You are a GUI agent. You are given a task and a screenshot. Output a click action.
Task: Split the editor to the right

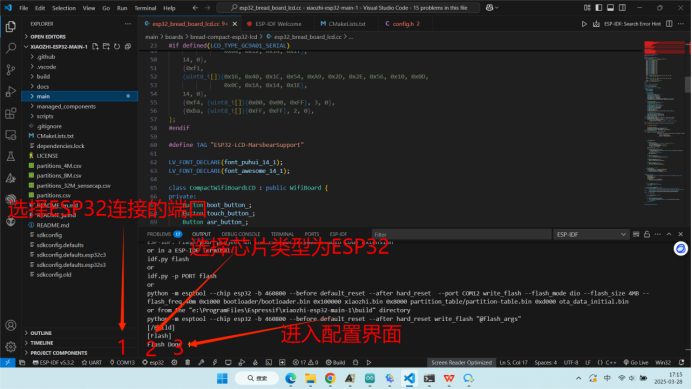coord(669,24)
